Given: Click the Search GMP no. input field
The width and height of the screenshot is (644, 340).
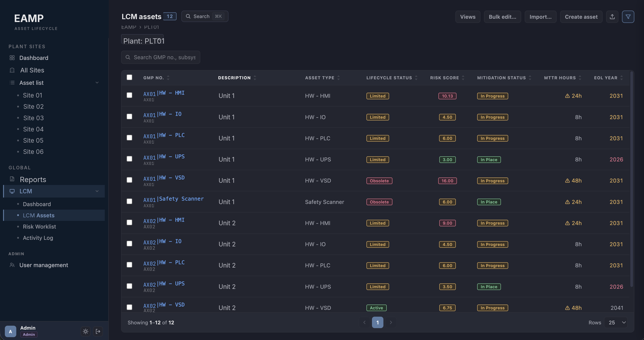Looking at the screenshot, I should [x=160, y=57].
